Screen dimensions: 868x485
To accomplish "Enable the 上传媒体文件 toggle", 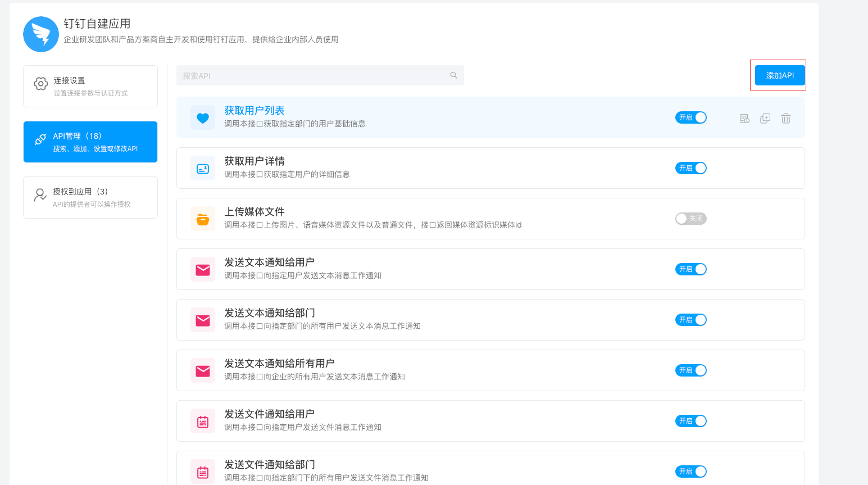I will pos(690,219).
